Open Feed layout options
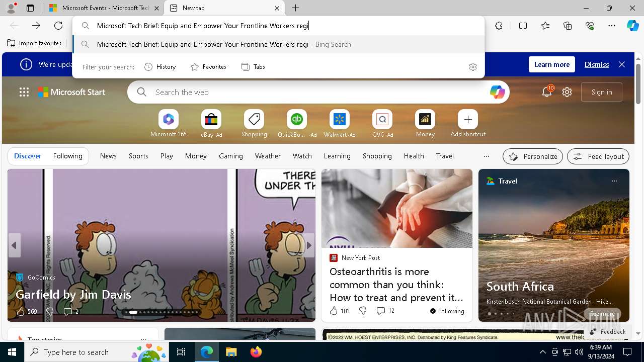 coord(598,156)
